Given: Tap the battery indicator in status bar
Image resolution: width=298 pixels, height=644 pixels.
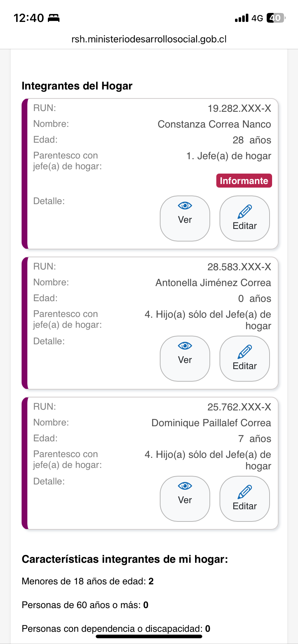Looking at the screenshot, I should click(x=276, y=18).
